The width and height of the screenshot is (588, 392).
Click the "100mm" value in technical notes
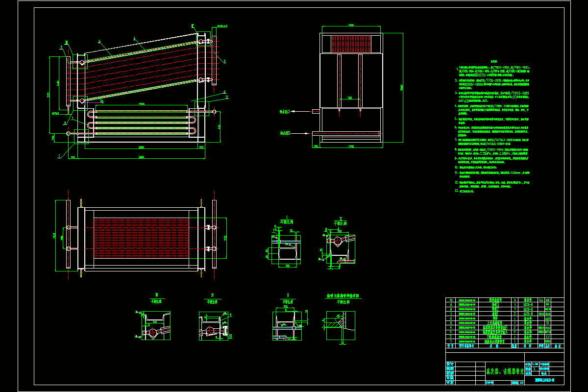pyautogui.click(x=515, y=172)
